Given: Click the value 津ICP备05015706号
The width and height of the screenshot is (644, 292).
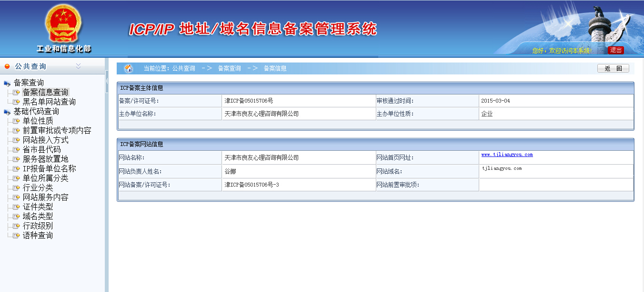Looking at the screenshot, I should [249, 101].
